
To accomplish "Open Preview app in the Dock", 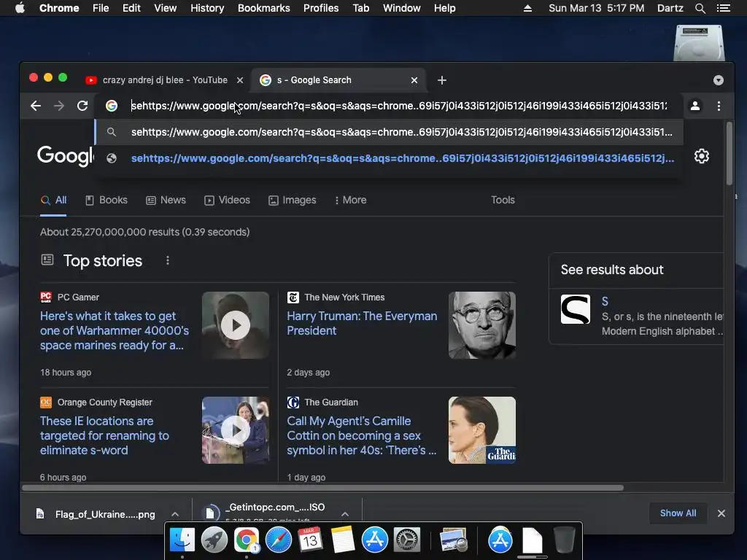I will click(454, 540).
